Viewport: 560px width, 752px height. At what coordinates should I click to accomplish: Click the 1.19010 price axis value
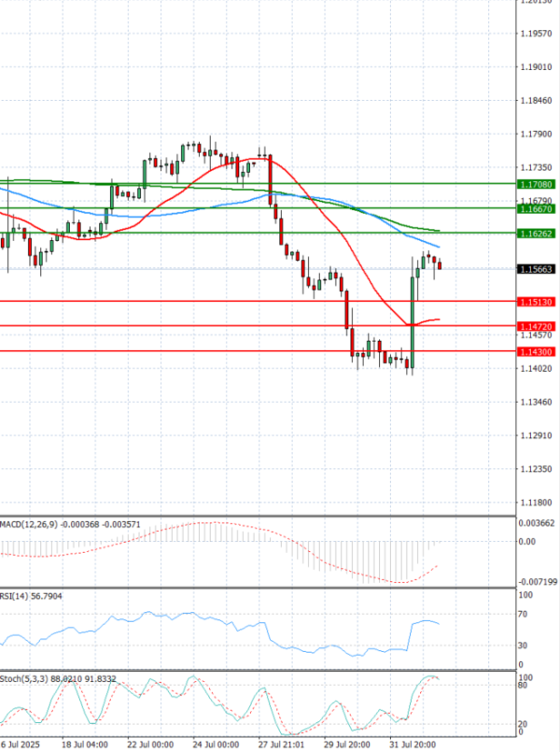(x=536, y=67)
